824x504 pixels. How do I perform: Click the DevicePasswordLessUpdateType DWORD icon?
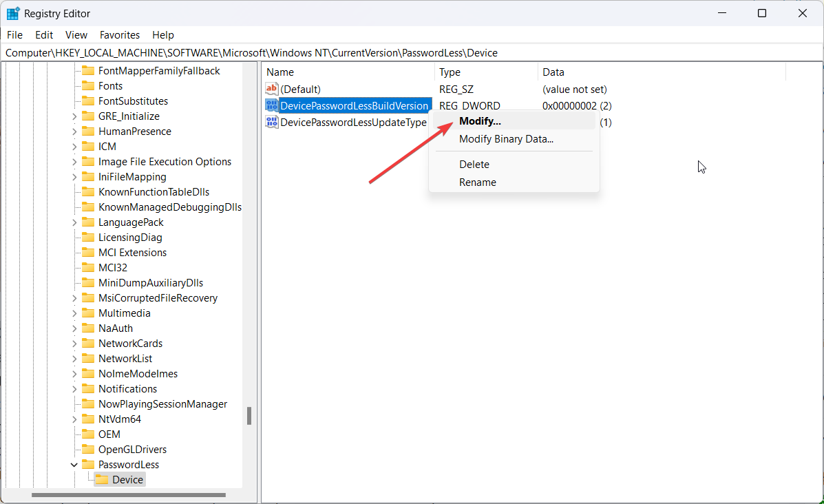click(x=272, y=123)
